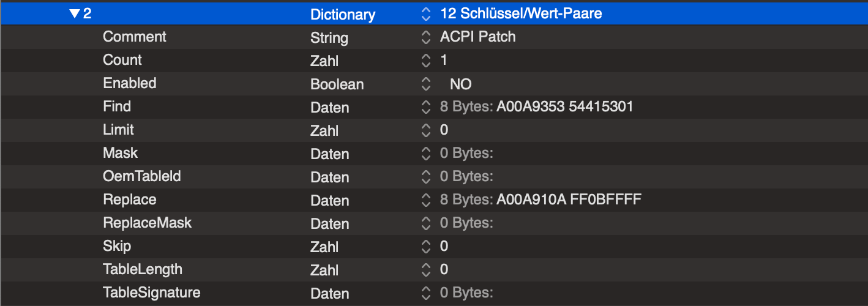The image size is (868, 306).
Task: Select the OemTableId key
Action: (x=141, y=176)
